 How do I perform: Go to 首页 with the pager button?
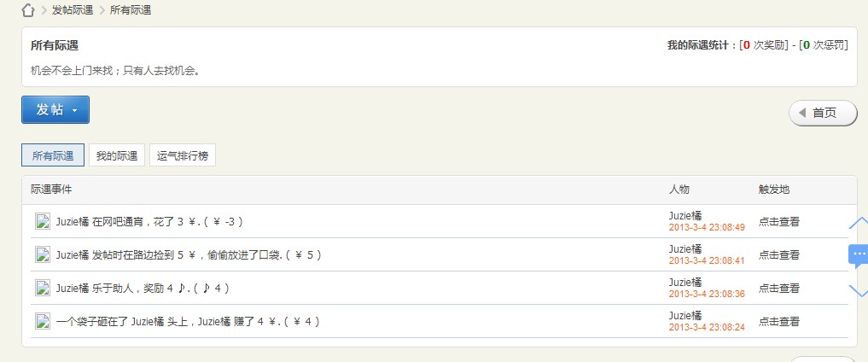823,113
